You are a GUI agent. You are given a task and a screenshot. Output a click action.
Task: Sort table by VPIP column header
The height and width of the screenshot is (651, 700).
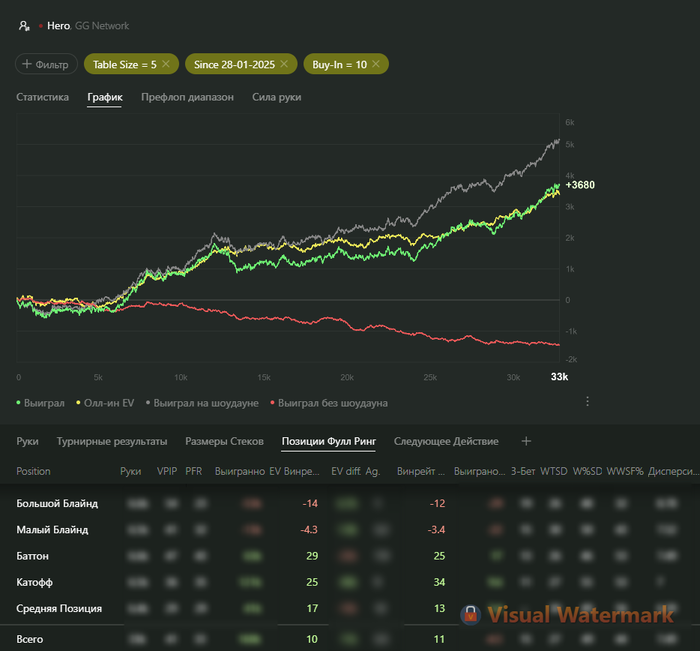point(167,471)
